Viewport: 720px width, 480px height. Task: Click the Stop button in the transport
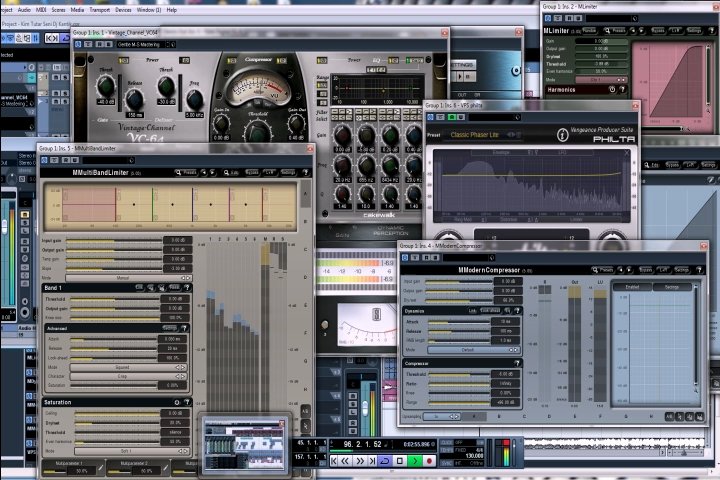tap(400, 461)
